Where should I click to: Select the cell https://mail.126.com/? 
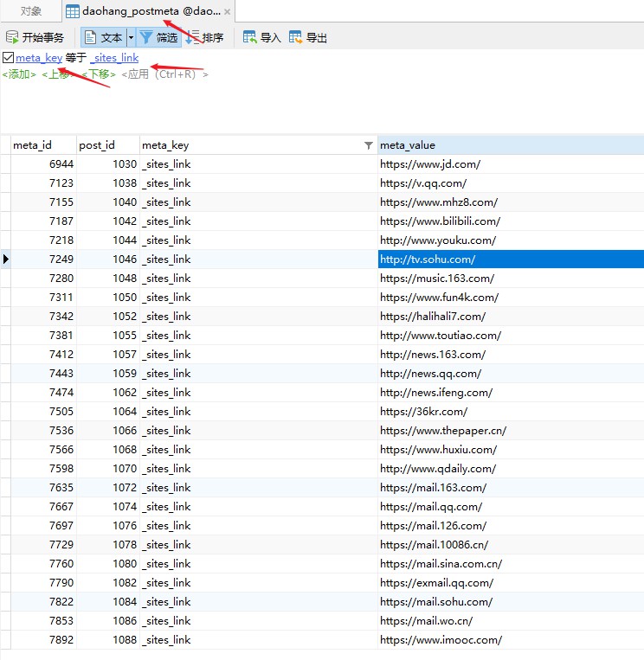point(511,526)
